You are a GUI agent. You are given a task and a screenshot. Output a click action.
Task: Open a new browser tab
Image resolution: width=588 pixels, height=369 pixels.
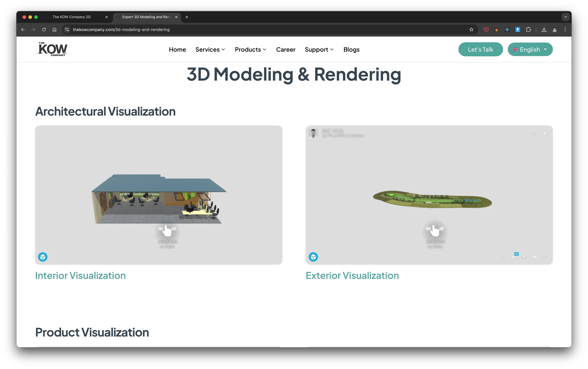point(187,17)
